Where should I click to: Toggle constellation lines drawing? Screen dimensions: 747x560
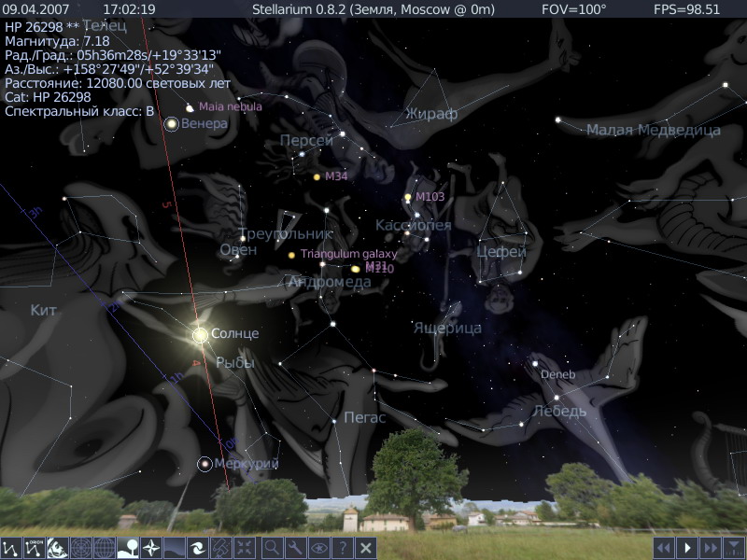[11, 548]
